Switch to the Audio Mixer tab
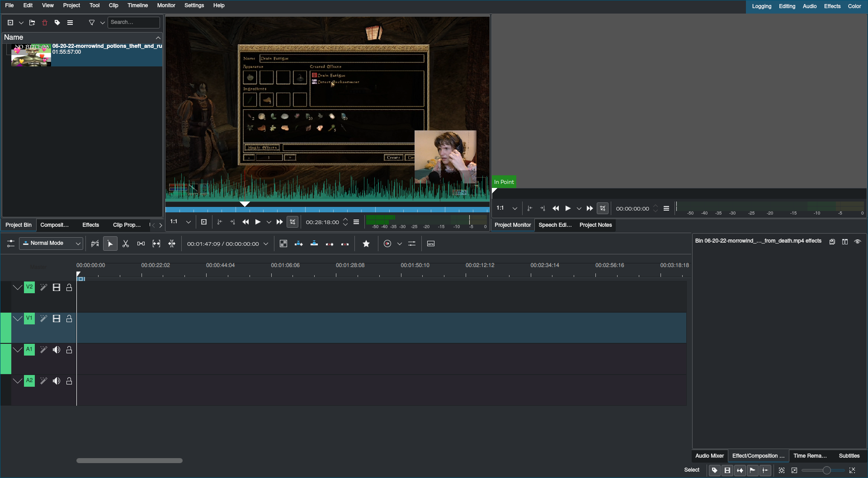Image resolution: width=868 pixels, height=478 pixels. [709, 455]
